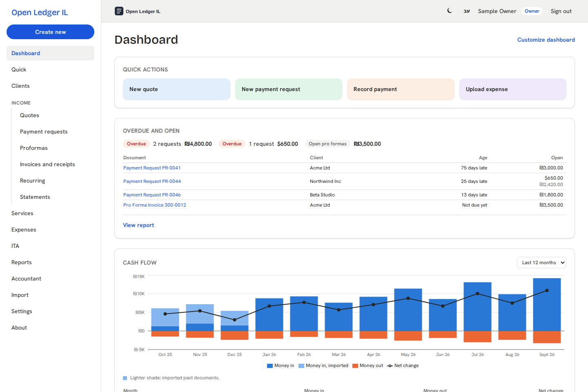Toggle the Money in, imported legend swatch
Viewport: 588px width, 392px height.
pyautogui.click(x=301, y=366)
